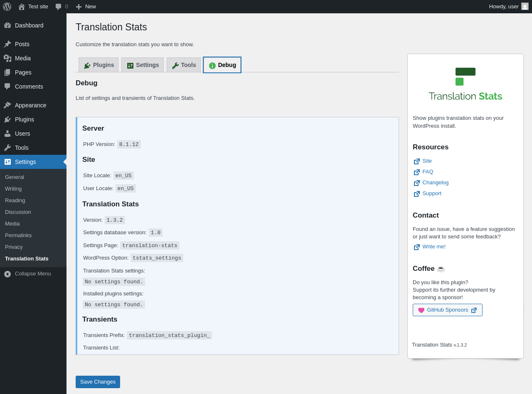
Task: Click the database version value 1.0
Action: click(155, 233)
